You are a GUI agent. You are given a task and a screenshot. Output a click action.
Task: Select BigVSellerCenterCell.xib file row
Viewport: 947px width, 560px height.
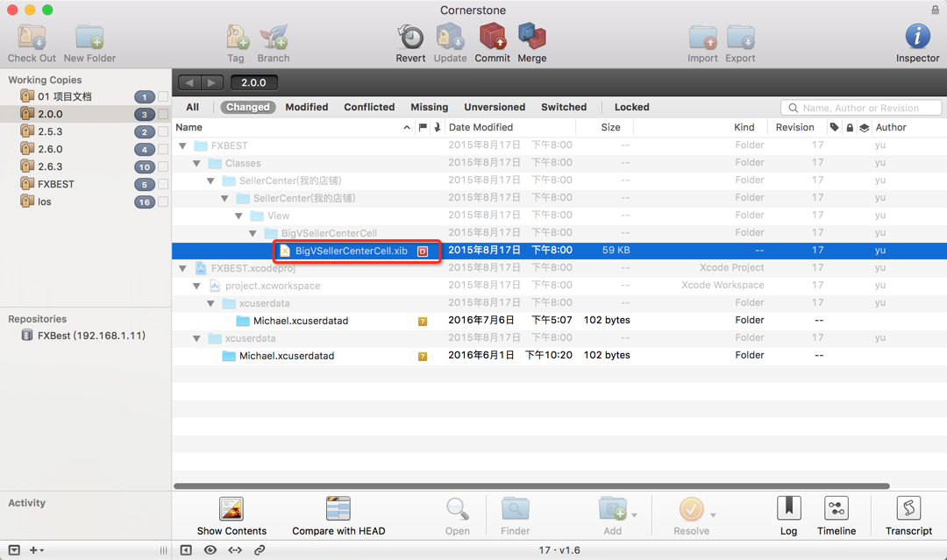click(x=559, y=251)
